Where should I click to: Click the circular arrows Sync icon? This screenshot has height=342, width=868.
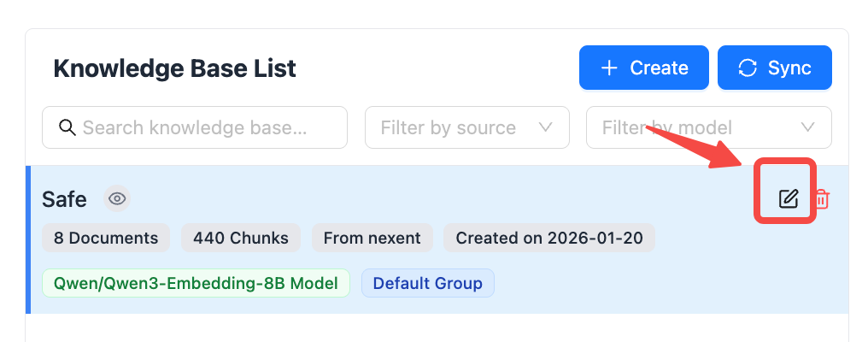click(x=748, y=68)
